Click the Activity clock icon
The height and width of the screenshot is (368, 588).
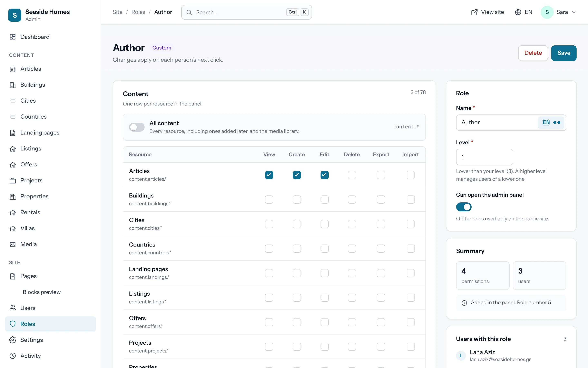pos(13,356)
